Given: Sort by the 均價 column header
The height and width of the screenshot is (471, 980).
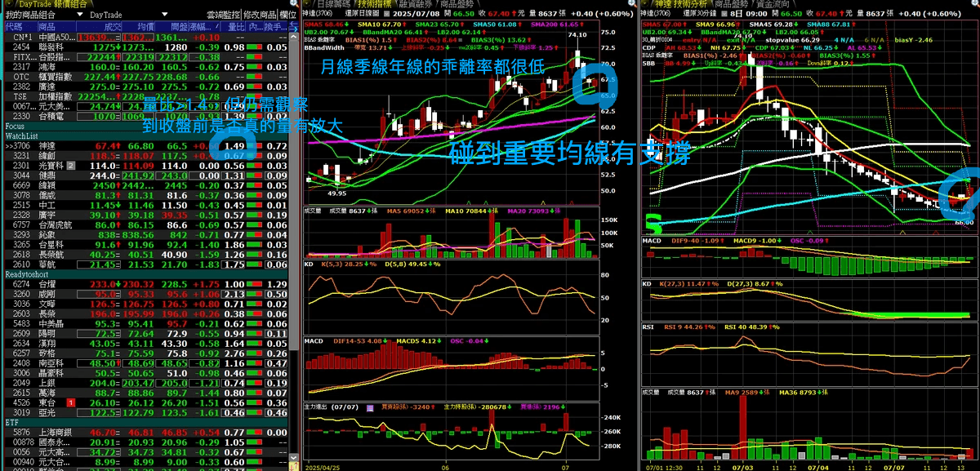Looking at the screenshot, I should 139,26.
